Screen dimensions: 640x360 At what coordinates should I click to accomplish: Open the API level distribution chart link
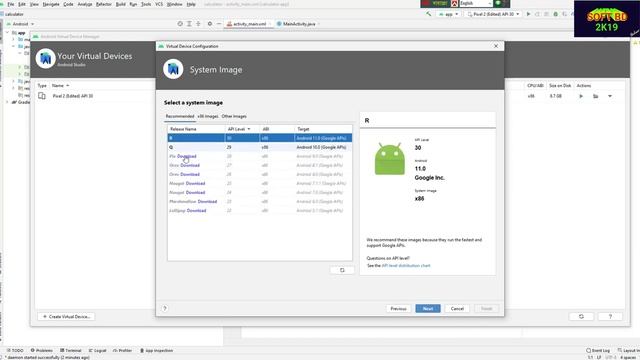point(406,266)
